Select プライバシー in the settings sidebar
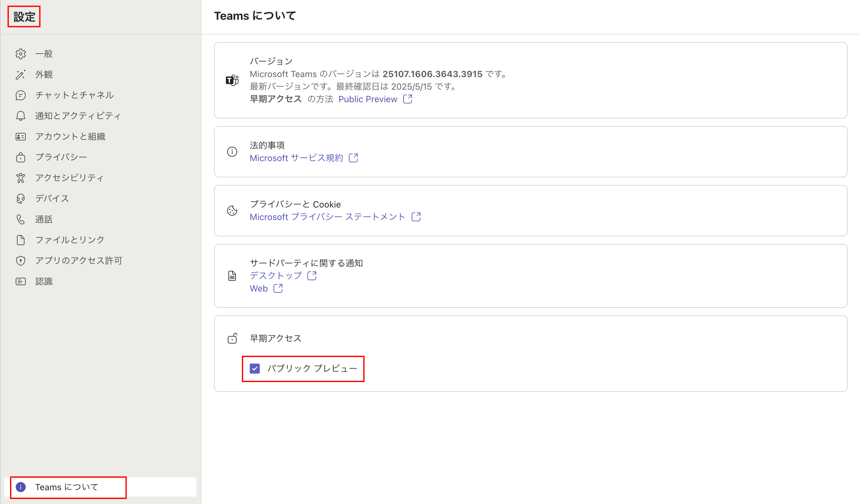This screenshot has height=504, width=859. click(x=101, y=157)
